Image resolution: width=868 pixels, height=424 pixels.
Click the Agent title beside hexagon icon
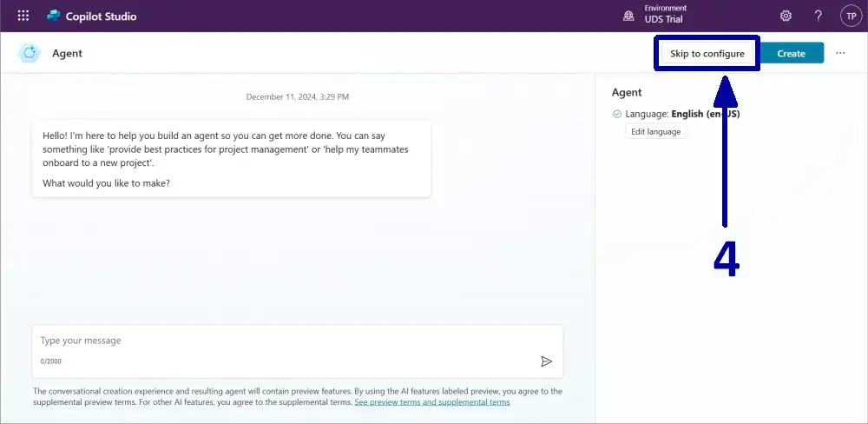pos(67,53)
